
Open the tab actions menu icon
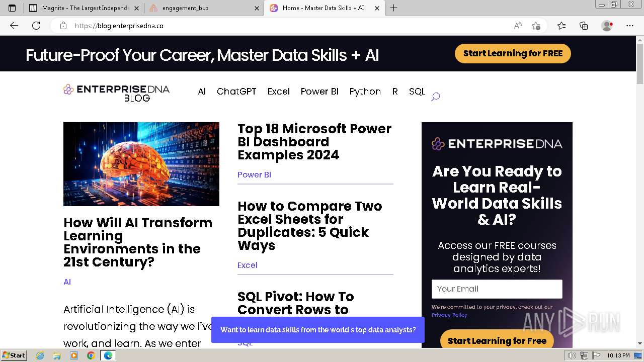(12, 8)
